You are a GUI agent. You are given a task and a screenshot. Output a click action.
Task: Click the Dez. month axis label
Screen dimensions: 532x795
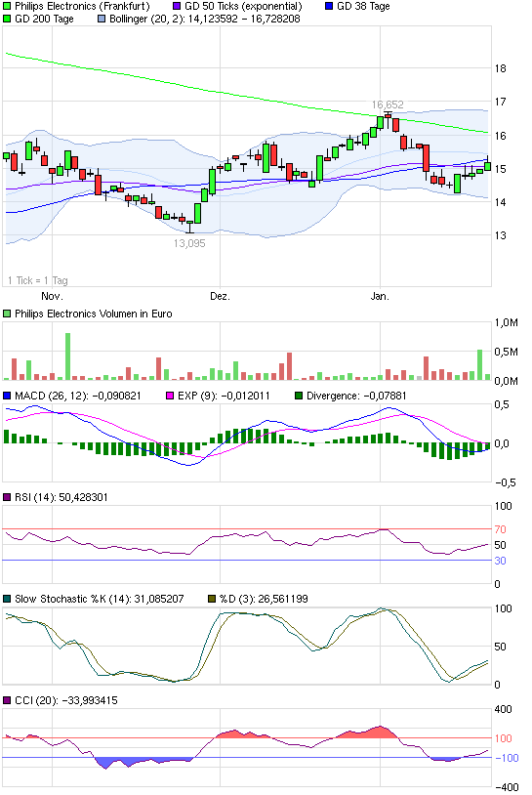[x=220, y=296]
